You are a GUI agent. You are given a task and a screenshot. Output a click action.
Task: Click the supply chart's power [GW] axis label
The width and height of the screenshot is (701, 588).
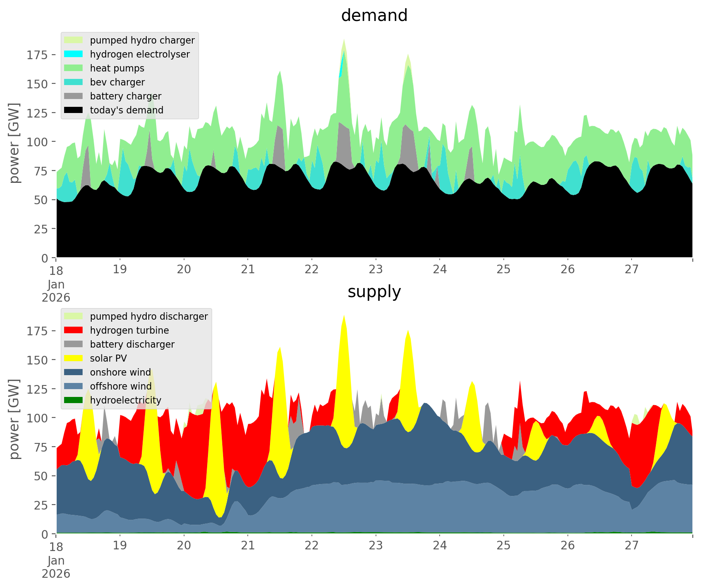coord(14,419)
